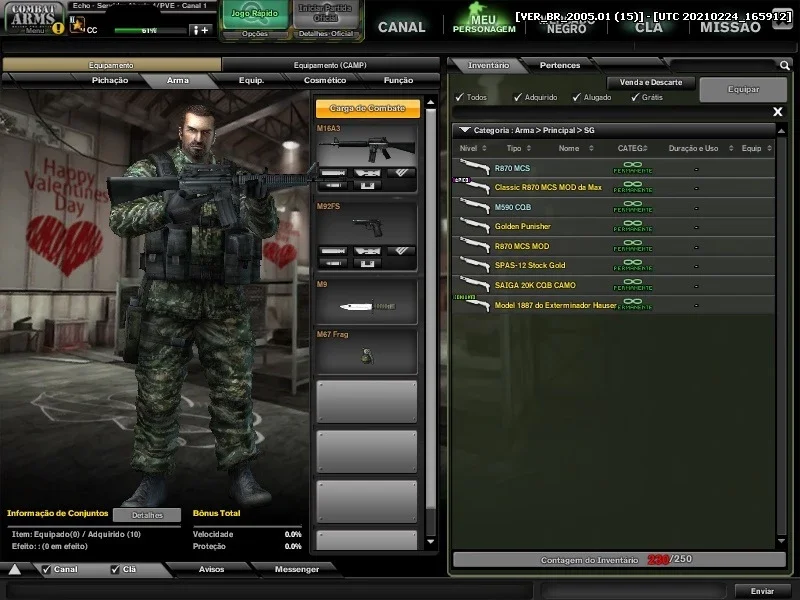Click the SAIGA 20K CQB CAMO icon

pos(474,284)
